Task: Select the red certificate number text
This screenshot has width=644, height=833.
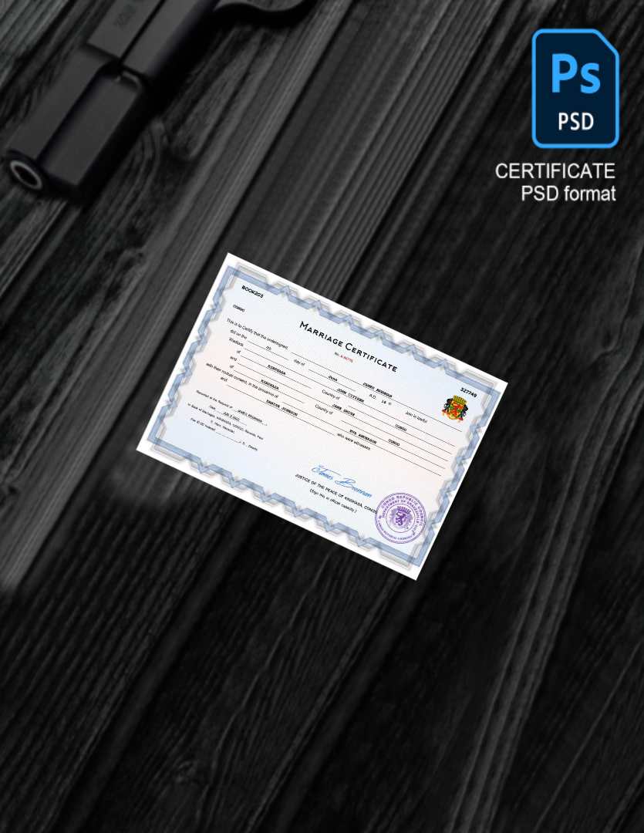Action: coord(342,356)
